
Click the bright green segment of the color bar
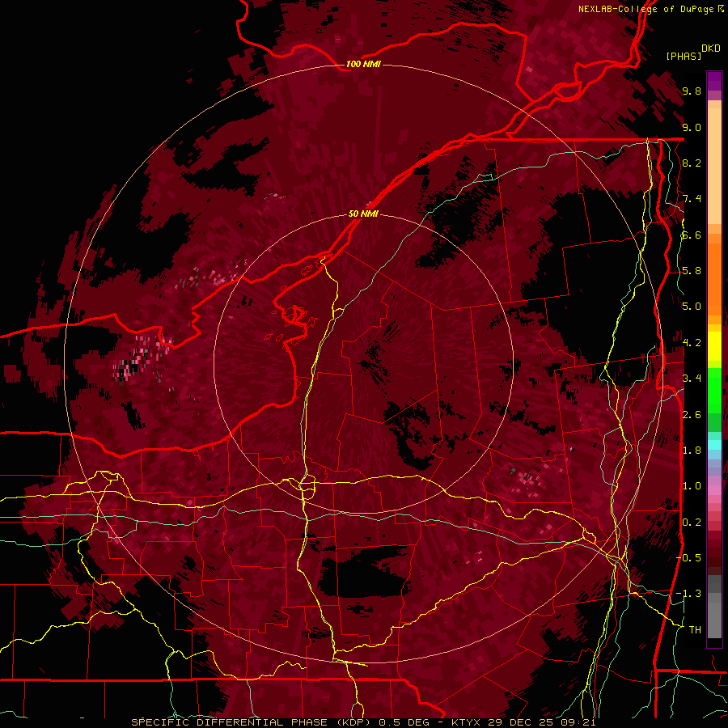click(x=714, y=390)
